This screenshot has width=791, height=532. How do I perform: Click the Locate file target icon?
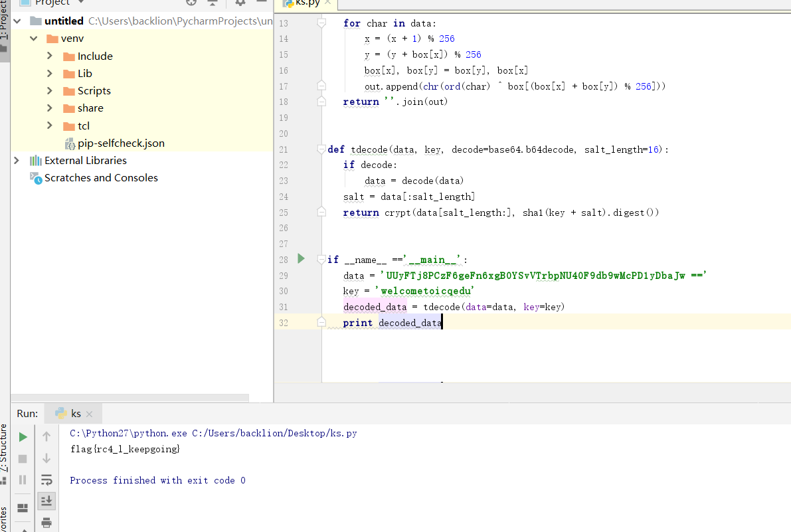coord(191,2)
